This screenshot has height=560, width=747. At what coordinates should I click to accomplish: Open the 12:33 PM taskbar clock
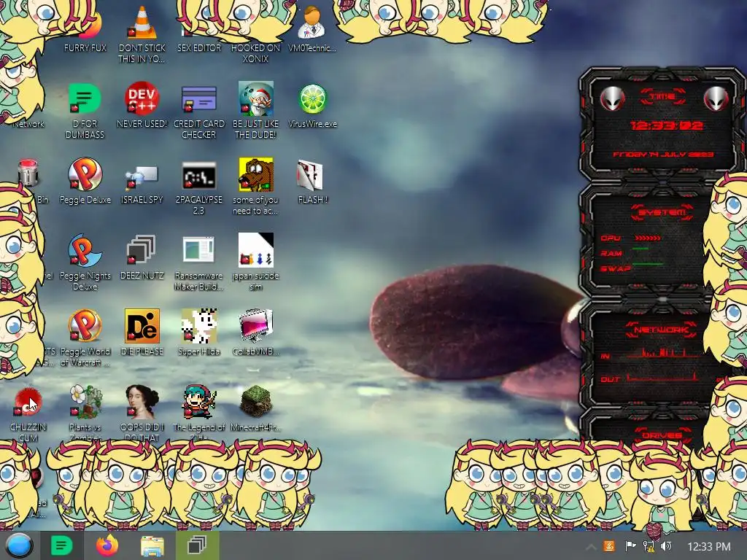click(x=709, y=546)
